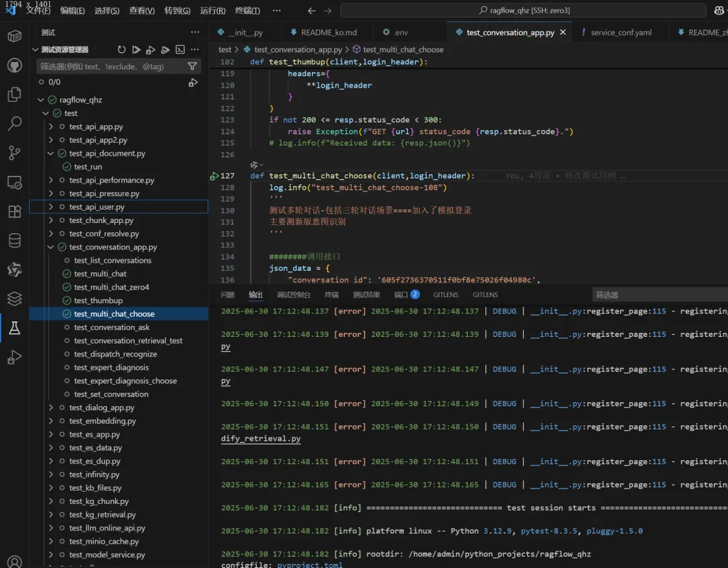The height and width of the screenshot is (568, 728).
Task: Open Copilot icon in title bar
Action: 720,10
